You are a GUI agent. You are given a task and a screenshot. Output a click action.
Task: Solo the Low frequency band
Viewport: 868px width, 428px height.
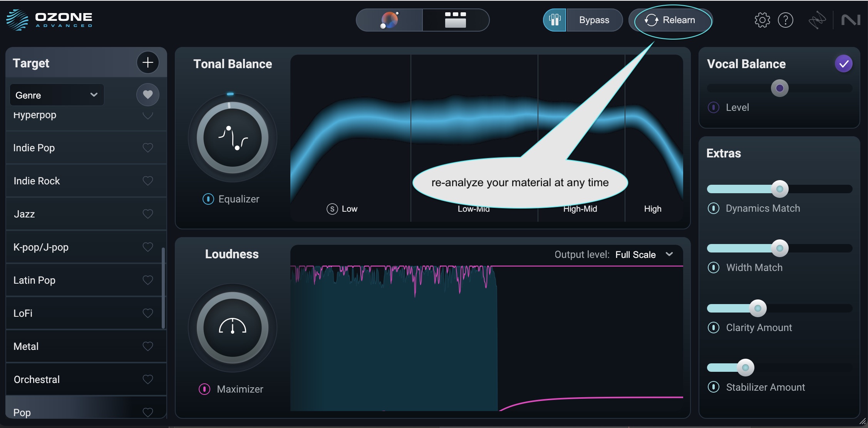click(x=332, y=209)
